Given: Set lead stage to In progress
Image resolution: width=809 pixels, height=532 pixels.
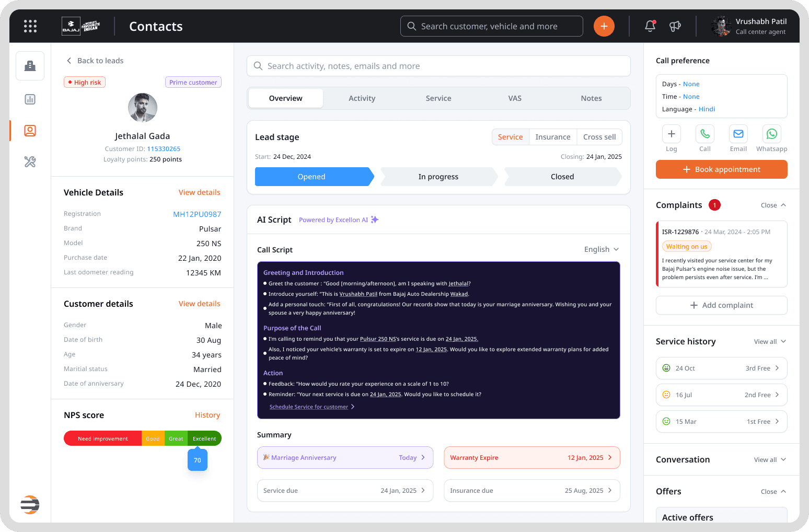Looking at the screenshot, I should (438, 177).
